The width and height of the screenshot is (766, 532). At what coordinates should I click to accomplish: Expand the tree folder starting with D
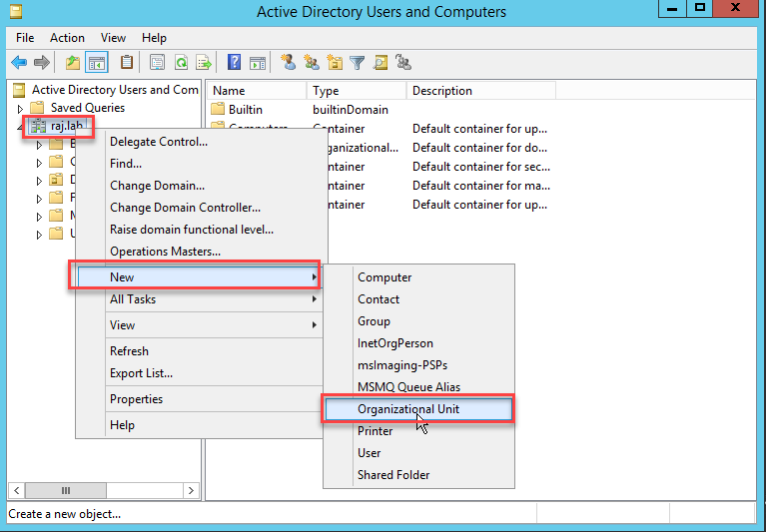(39, 181)
